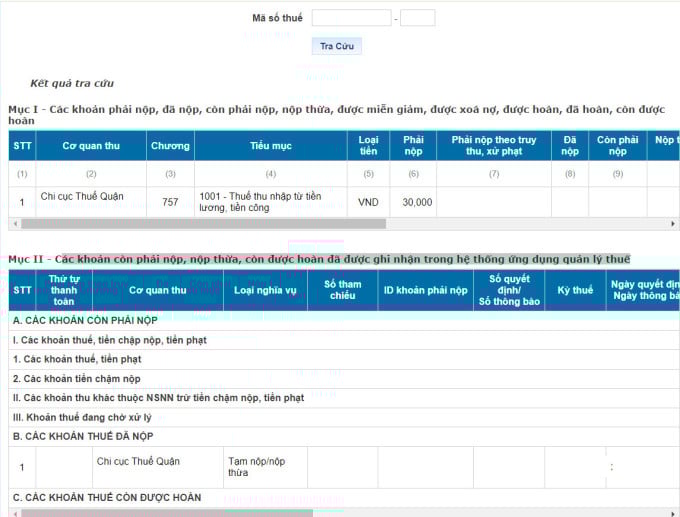This screenshot has width=680, height=517.
Task: Click the Tạm nộp/nộp thừa cell
Action: point(254,467)
